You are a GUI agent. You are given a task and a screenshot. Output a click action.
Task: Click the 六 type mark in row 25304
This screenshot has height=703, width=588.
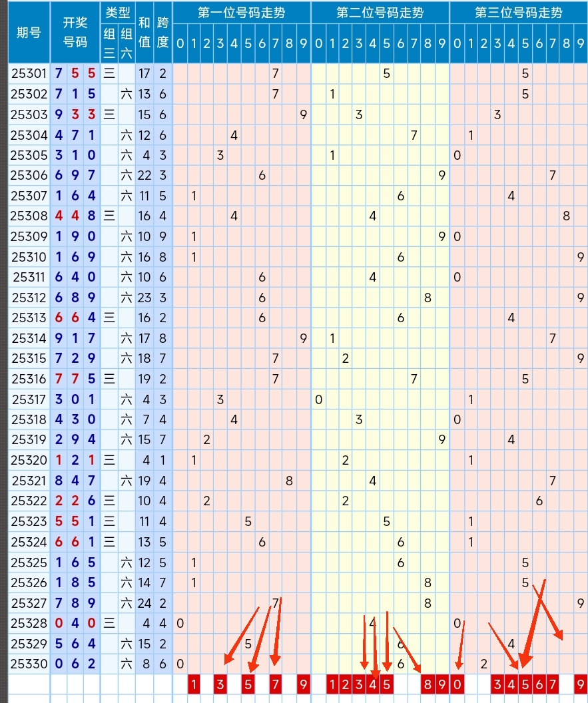click(127, 135)
